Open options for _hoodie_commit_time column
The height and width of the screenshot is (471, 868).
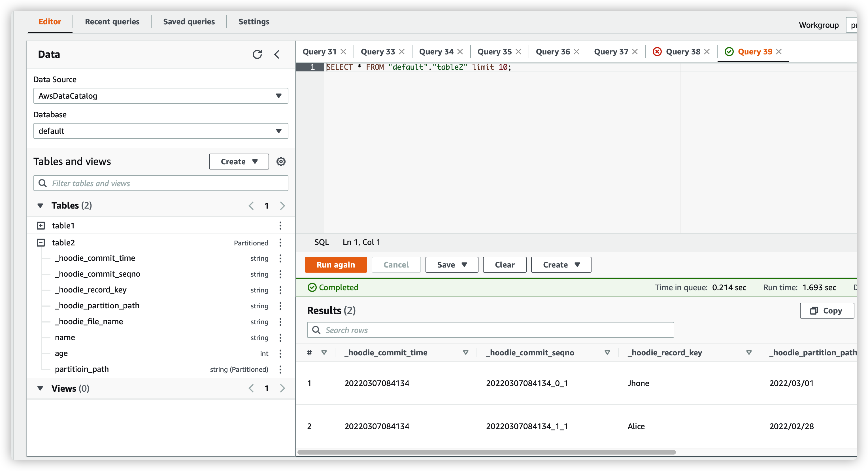[280, 258]
